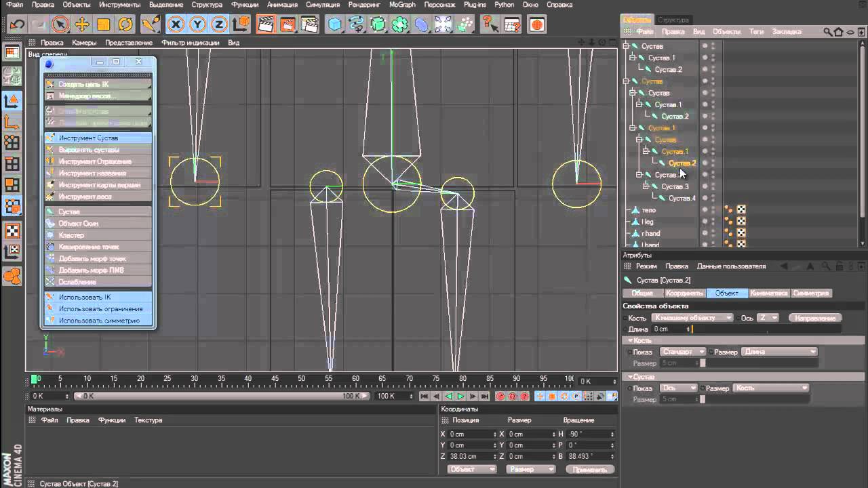Image resolution: width=868 pixels, height=488 pixels.
Task: Click the Направление button
Action: click(x=816, y=318)
